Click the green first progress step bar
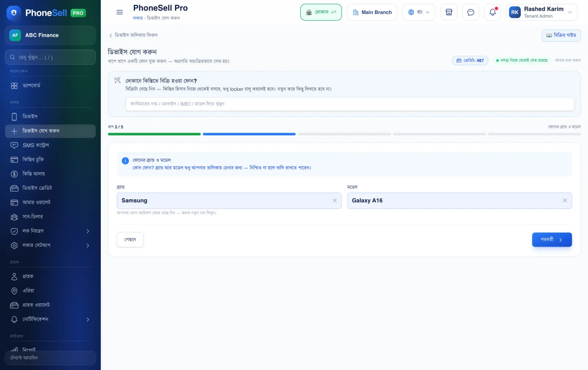 click(x=154, y=134)
